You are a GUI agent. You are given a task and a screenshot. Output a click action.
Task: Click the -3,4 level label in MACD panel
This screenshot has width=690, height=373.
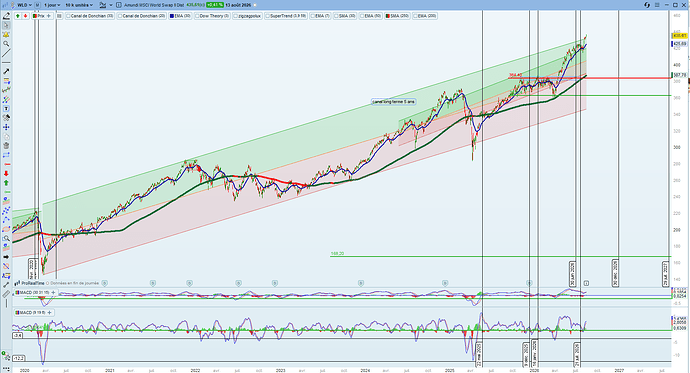coord(18,335)
